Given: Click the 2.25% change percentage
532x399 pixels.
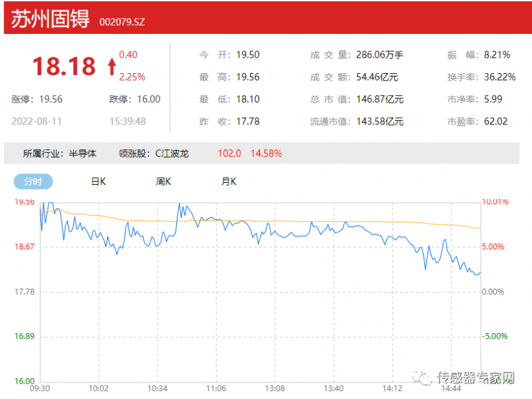Looking at the screenshot, I should tap(132, 76).
